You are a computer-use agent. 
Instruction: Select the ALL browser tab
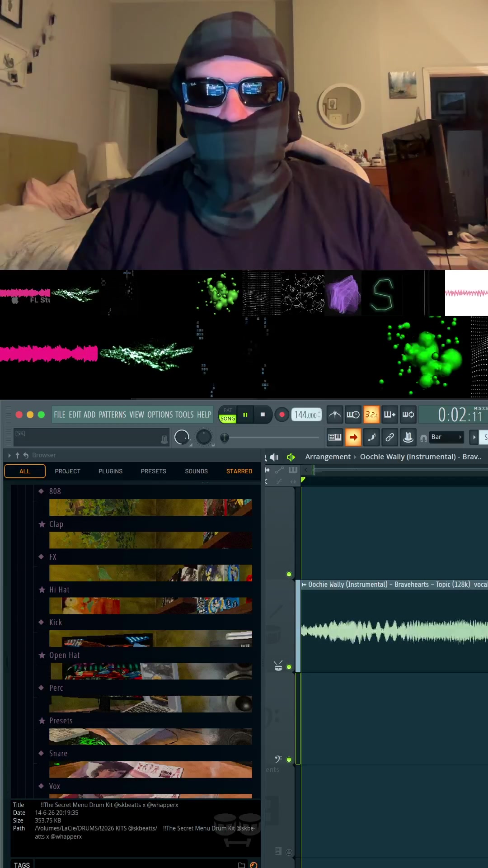click(25, 471)
